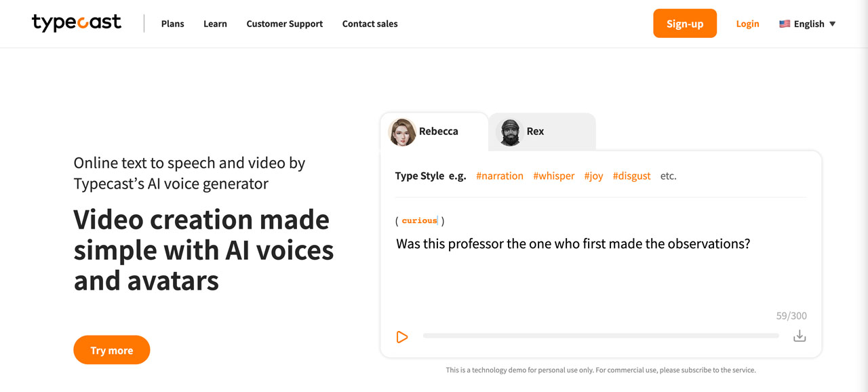Switch to the Rebecca voice tab
868x392 pixels.
pyautogui.click(x=434, y=132)
